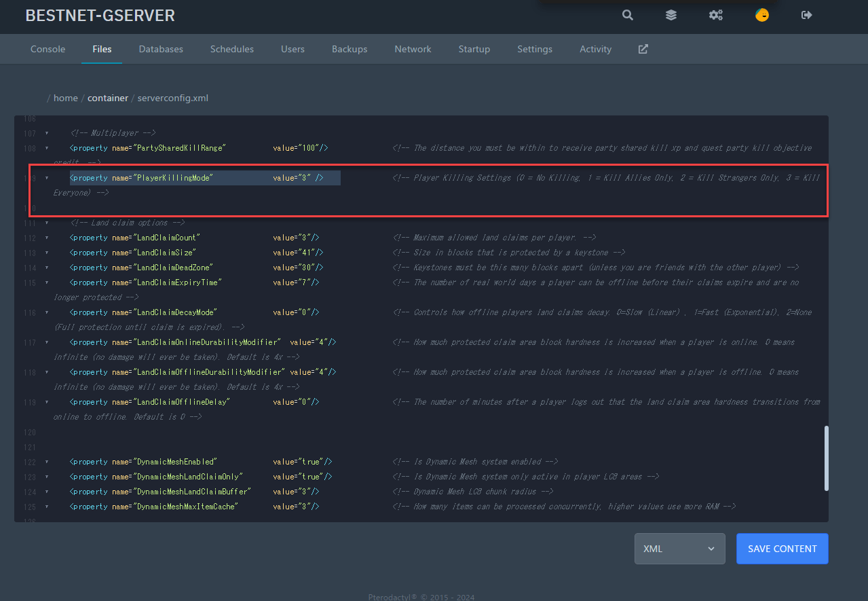Click value="100" on the PartySharedKillRange line
Image resolution: width=868 pixels, height=601 pixels.
[297, 148]
